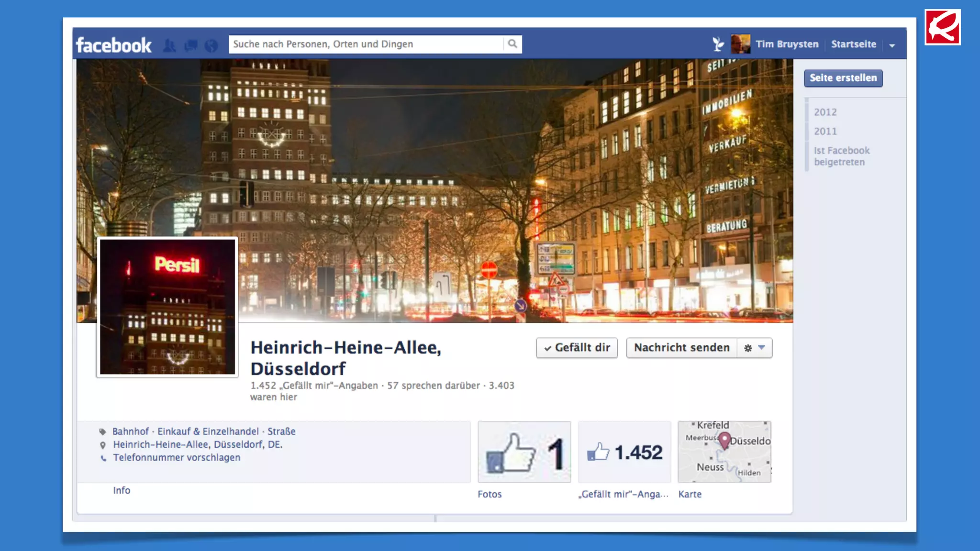The image size is (980, 551).
Task: Open the account dropdown arrow after Startseite
Action: coord(892,45)
